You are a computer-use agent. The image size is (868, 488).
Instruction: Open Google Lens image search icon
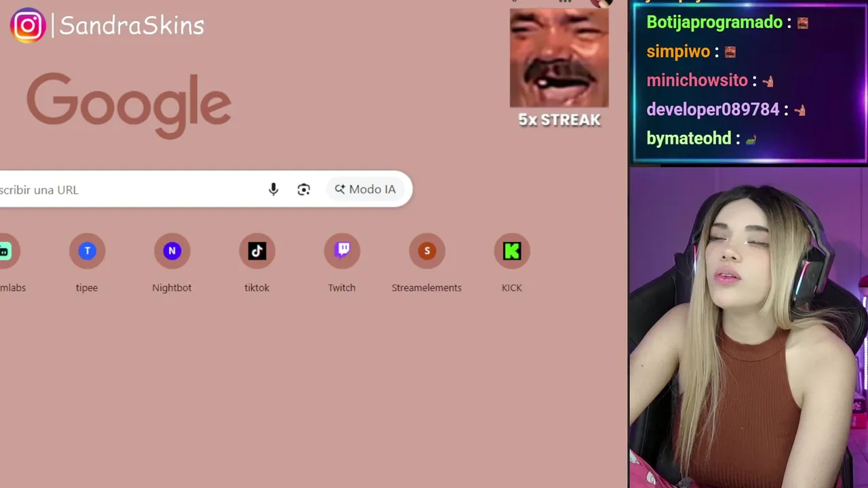coord(304,190)
